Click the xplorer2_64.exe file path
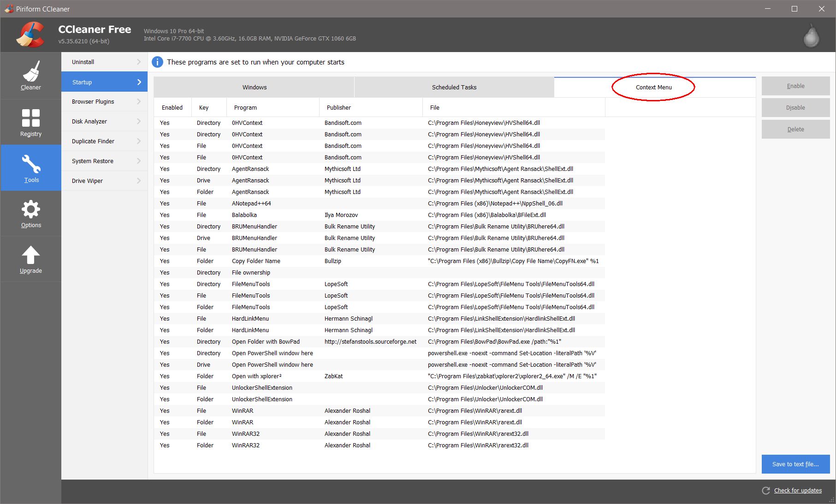The height and width of the screenshot is (504, 836). click(x=512, y=376)
